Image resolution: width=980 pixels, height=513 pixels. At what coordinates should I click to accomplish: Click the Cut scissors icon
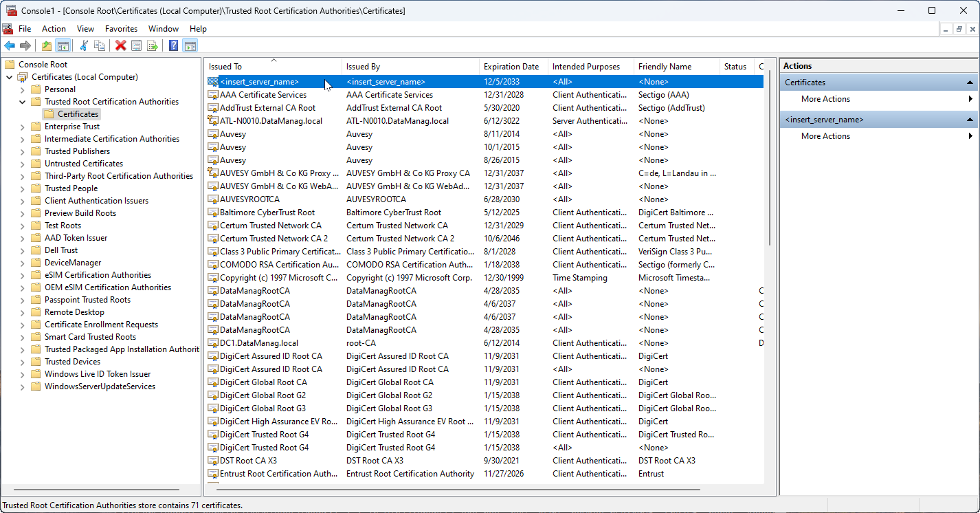[x=84, y=46]
